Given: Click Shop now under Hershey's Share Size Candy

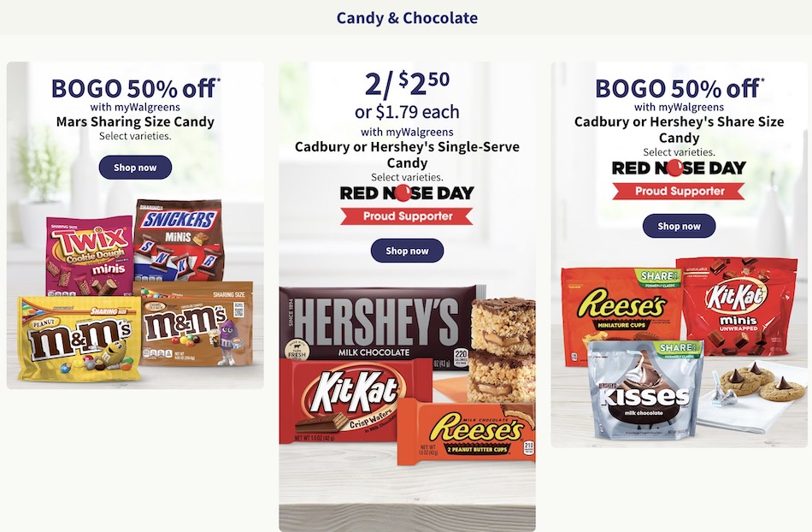Looking at the screenshot, I should [x=679, y=226].
